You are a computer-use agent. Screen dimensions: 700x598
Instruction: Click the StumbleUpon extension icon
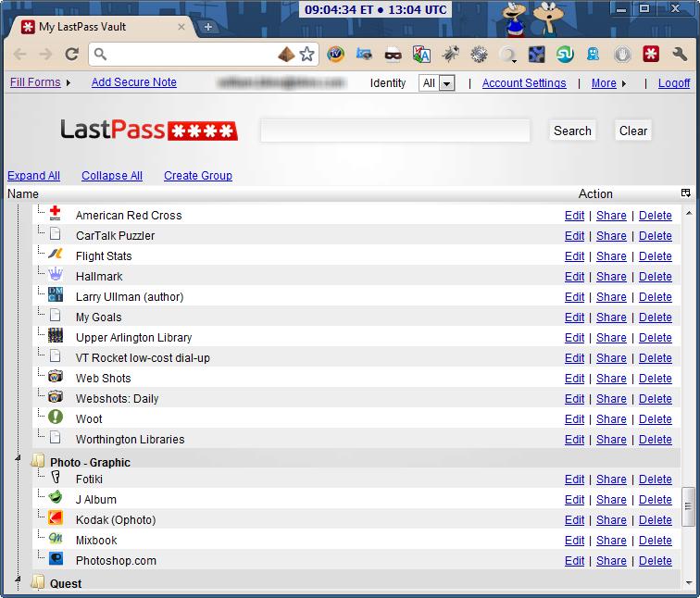565,55
